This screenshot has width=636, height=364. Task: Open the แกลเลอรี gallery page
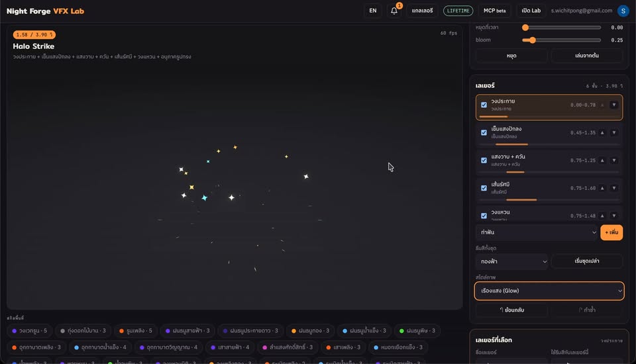tap(422, 11)
